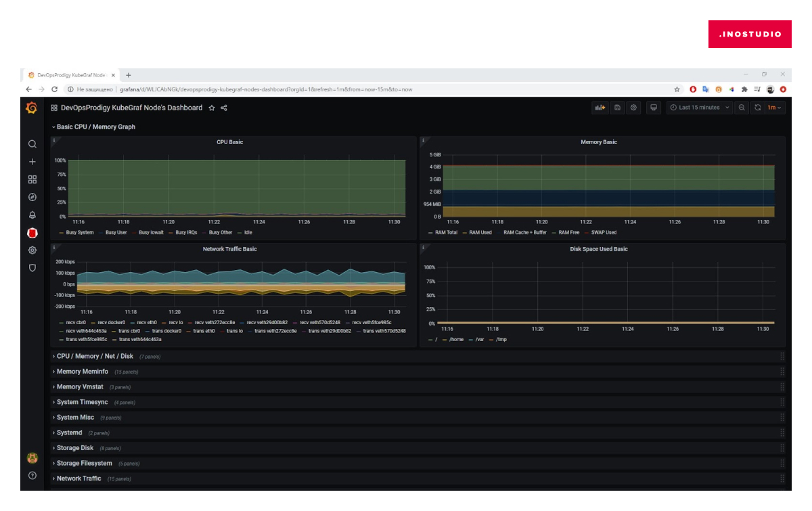The height and width of the screenshot is (511, 812).
Task: Show info tooltip on CPU Basic panel
Action: pyautogui.click(x=54, y=141)
